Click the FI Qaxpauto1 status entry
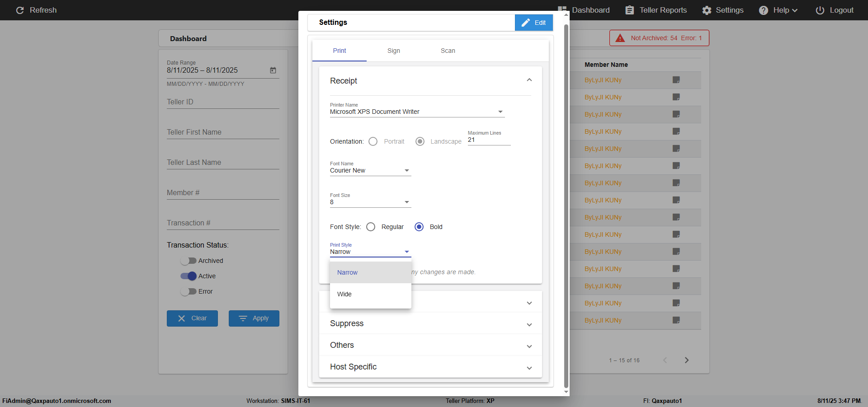This screenshot has width=868, height=407. tap(662, 401)
